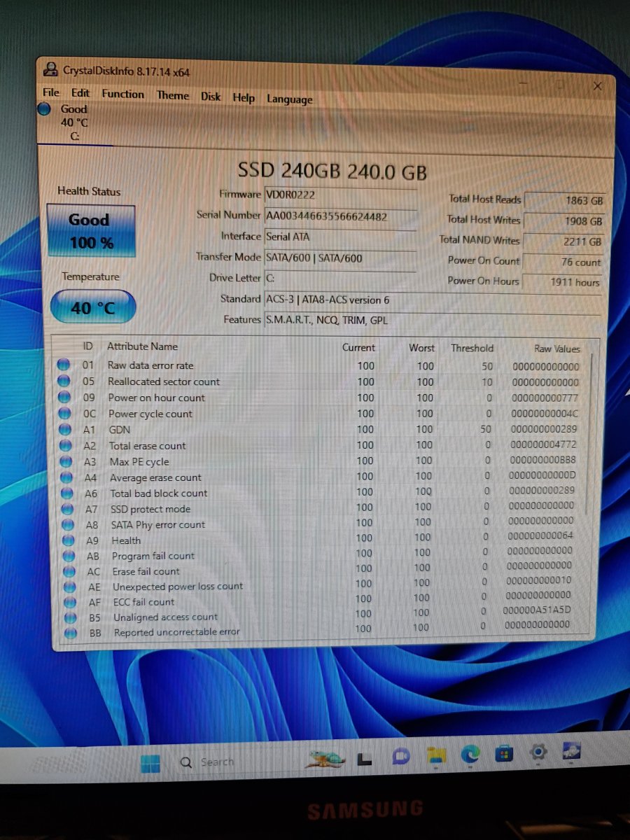Select Power on hour count raw value 000000000777
This screenshot has height=840, width=630.
point(545,398)
